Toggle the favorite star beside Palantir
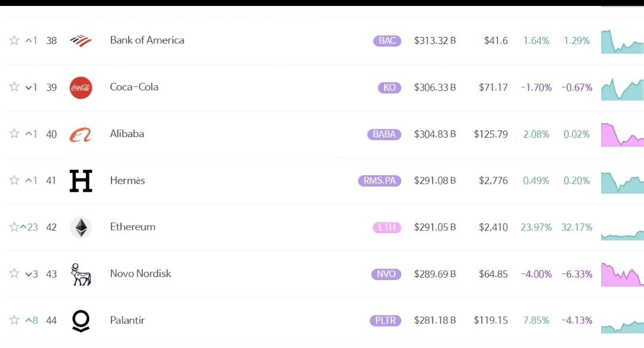This screenshot has width=644, height=348. coord(14,320)
